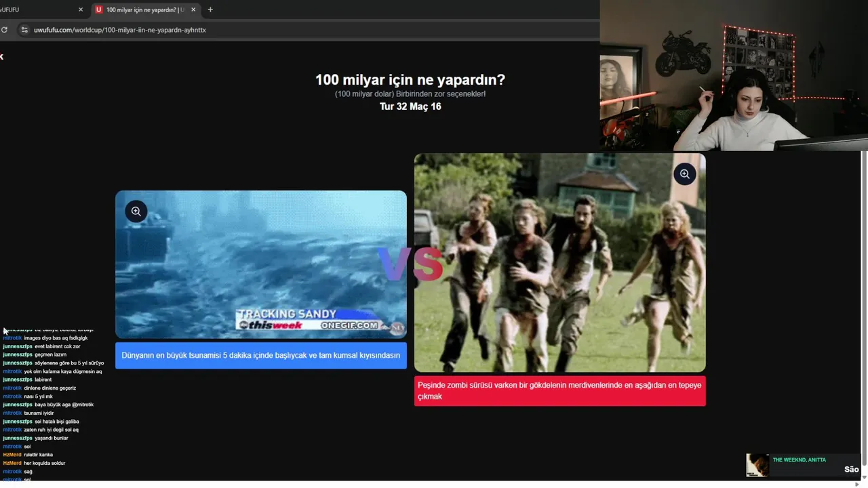
Task: Select the '100 milyar için ne yapardın?' tab
Action: tap(146, 9)
